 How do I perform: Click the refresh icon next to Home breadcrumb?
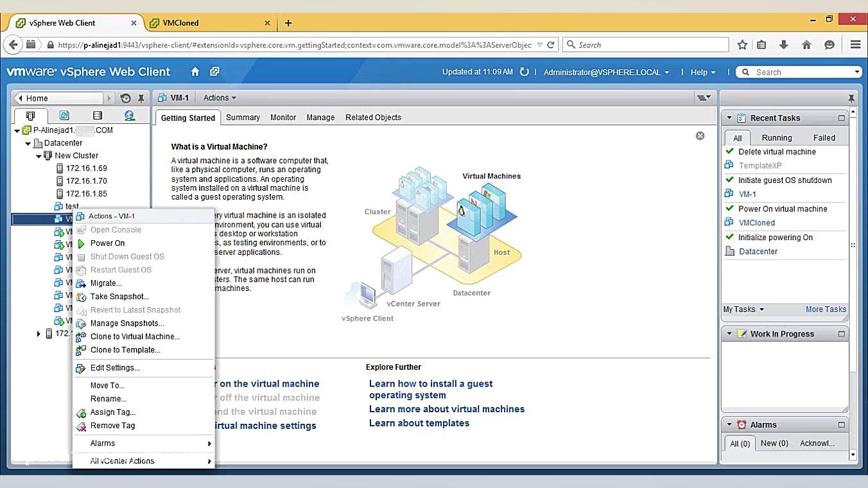tap(126, 98)
